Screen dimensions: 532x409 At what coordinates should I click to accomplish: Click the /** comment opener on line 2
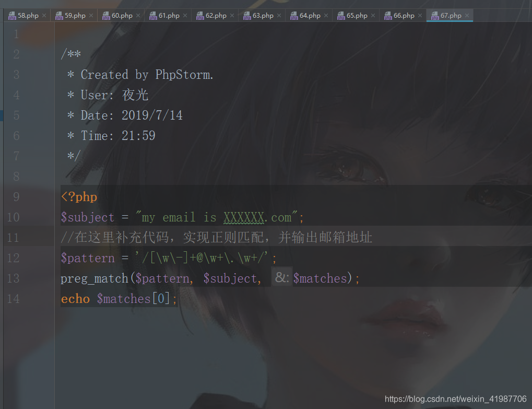tap(70, 54)
